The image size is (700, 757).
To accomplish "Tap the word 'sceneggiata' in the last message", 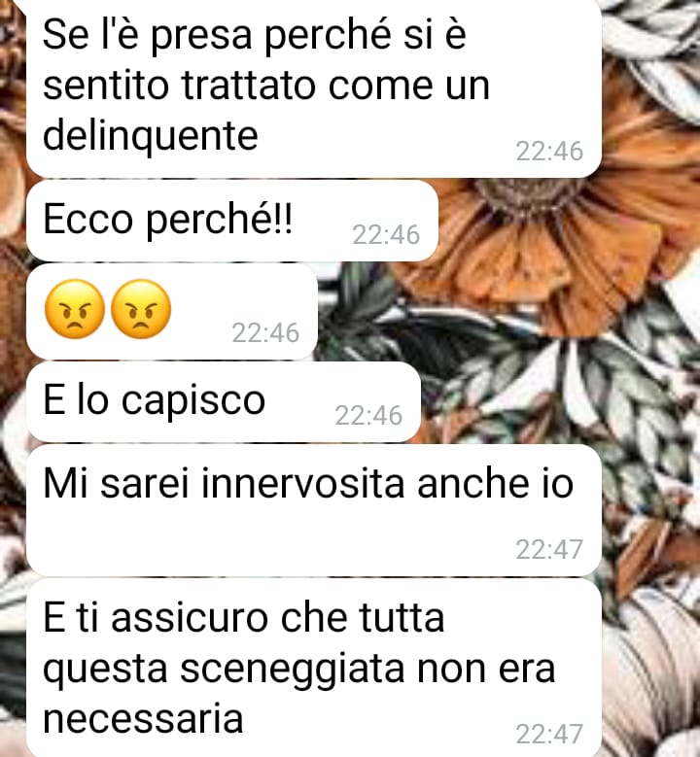I will point(293,669).
